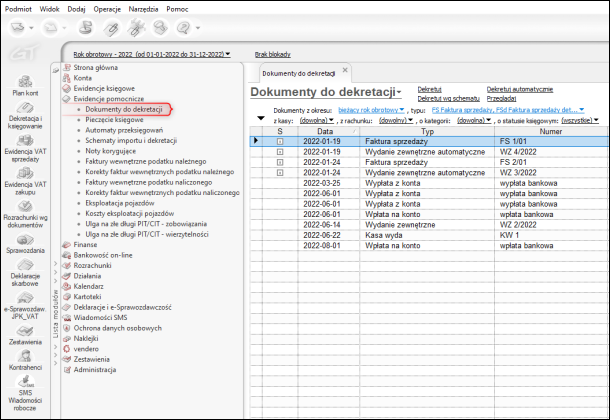Click the Deklaracje skarbowe sidebar icon

coord(24,266)
